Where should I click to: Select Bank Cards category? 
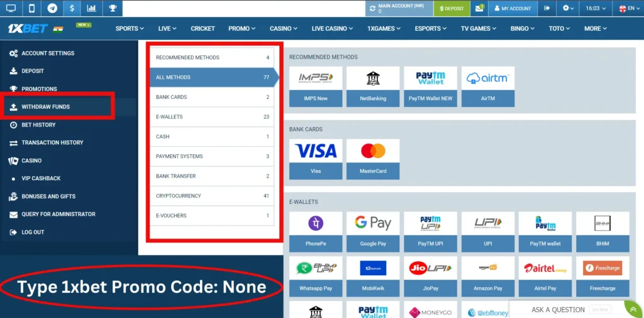tap(212, 97)
